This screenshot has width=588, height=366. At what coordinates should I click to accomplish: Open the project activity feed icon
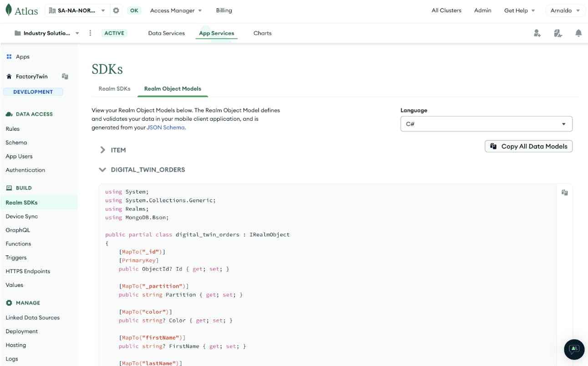coord(558,33)
